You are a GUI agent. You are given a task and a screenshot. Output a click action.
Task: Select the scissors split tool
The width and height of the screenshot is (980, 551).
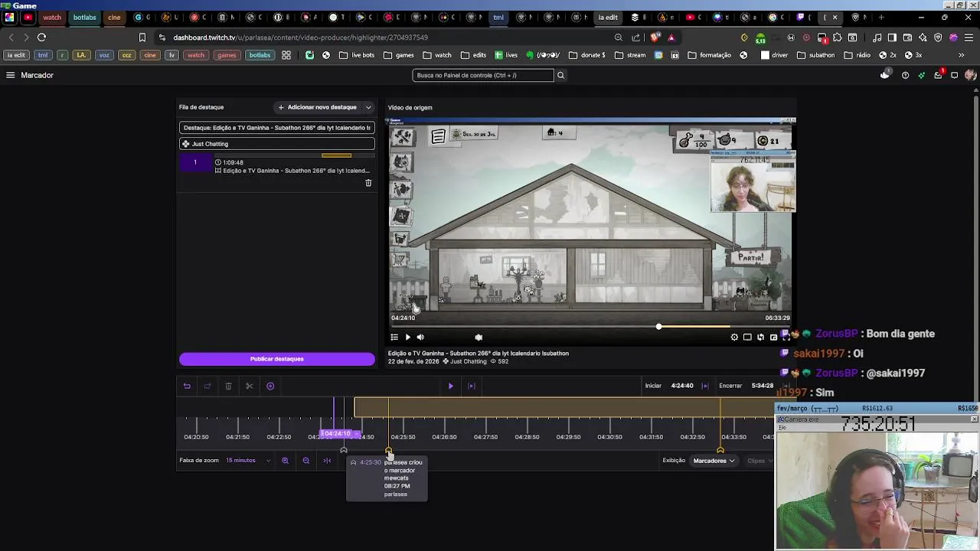click(x=249, y=386)
